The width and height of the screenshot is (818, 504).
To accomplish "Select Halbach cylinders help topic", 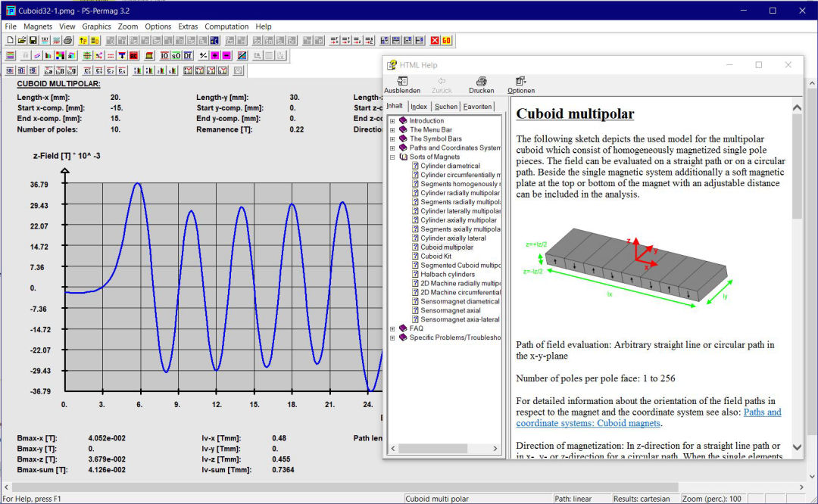I will 448,274.
